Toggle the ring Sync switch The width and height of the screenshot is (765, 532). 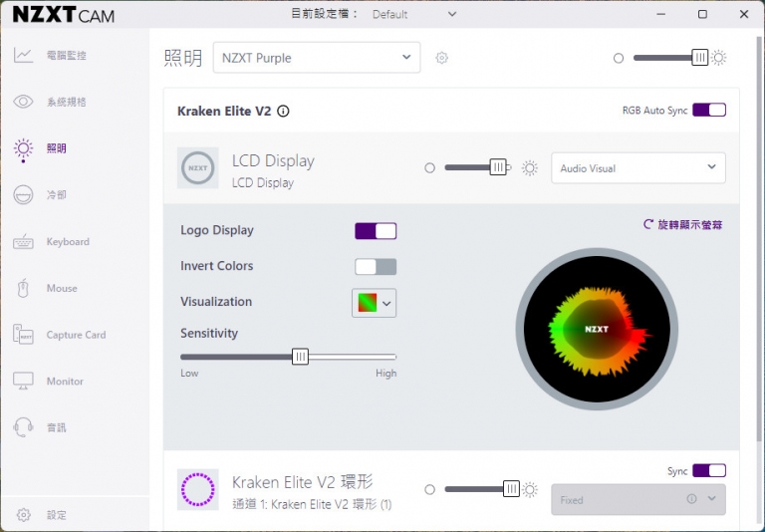coord(709,470)
